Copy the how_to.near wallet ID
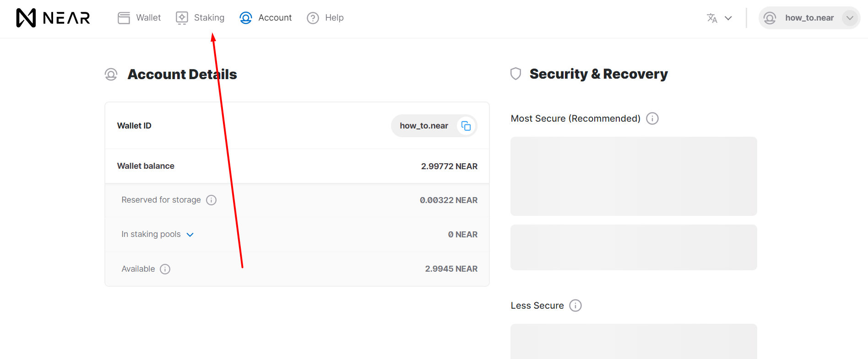Image resolution: width=868 pixels, height=359 pixels. 466,126
